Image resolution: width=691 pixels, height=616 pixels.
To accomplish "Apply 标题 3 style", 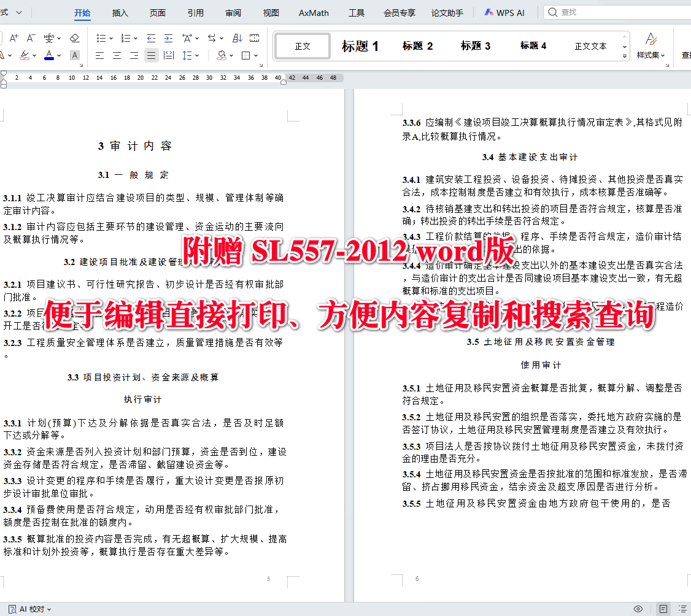I will pyautogui.click(x=475, y=46).
